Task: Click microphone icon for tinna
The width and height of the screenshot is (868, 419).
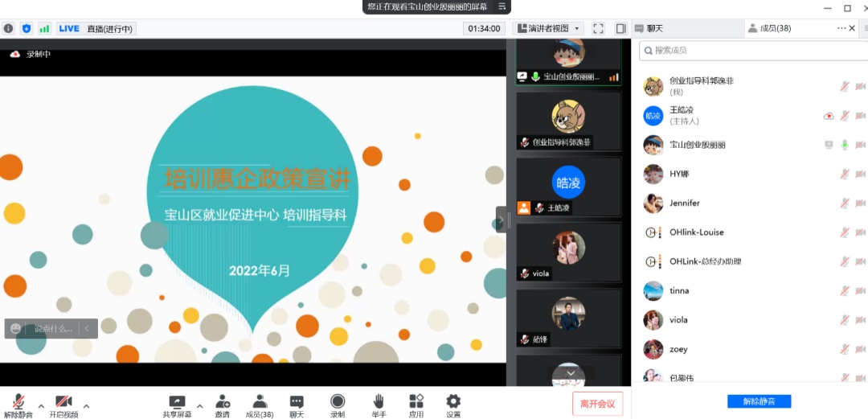Action: (x=844, y=290)
